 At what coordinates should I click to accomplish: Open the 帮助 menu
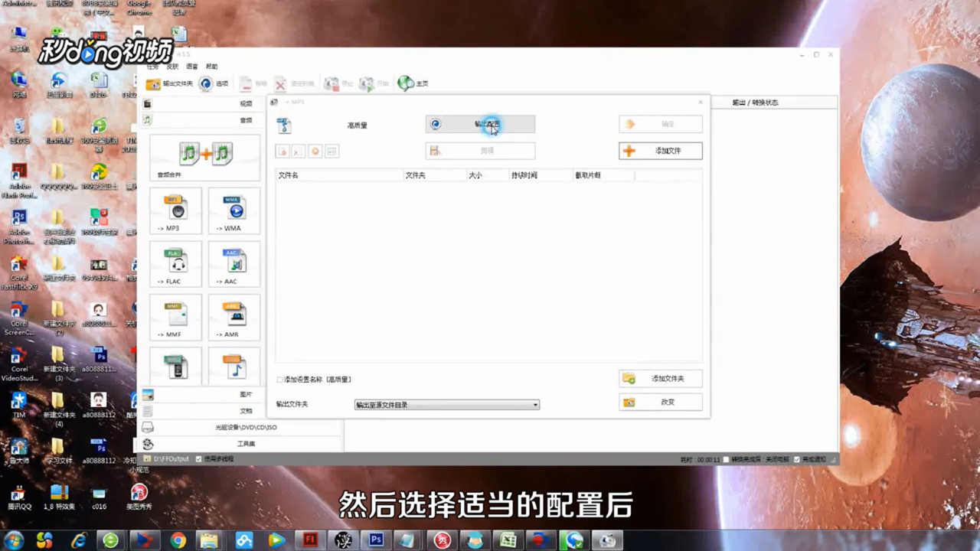click(x=212, y=67)
